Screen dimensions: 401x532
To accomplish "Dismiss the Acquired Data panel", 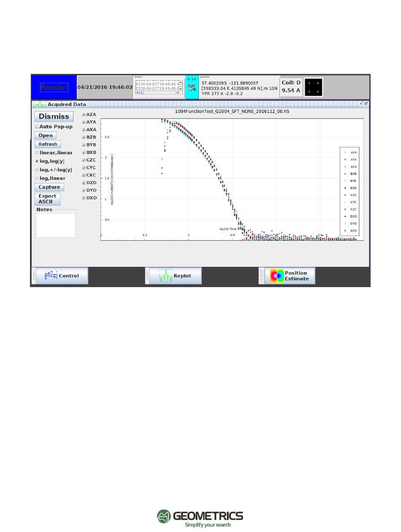I will tap(54, 117).
